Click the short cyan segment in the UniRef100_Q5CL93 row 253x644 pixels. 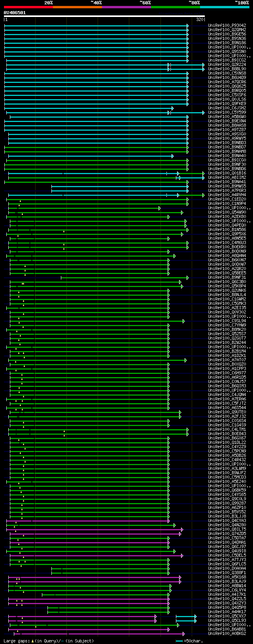pyautogui.click(x=186, y=621)
